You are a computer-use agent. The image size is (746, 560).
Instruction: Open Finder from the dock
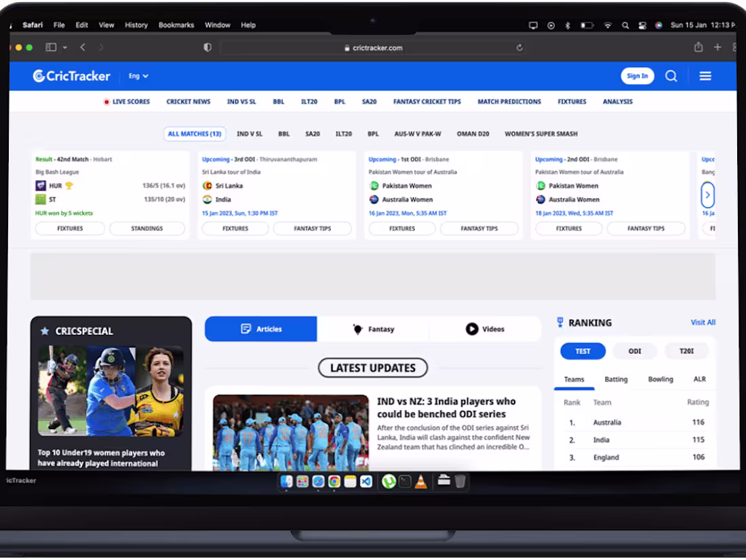click(286, 481)
